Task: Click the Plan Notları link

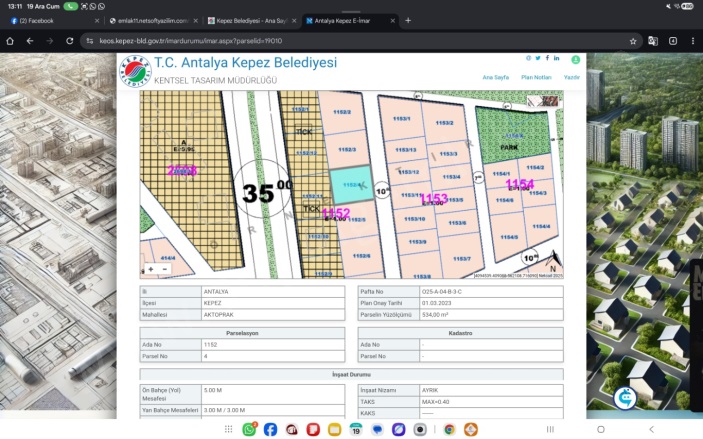Action: (536, 76)
